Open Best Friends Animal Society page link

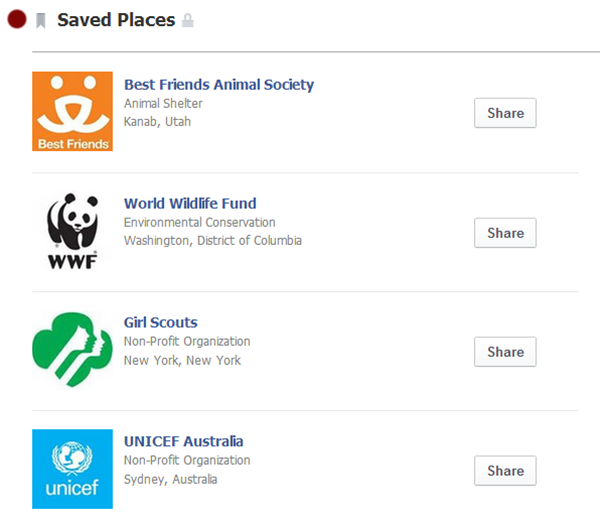(219, 85)
